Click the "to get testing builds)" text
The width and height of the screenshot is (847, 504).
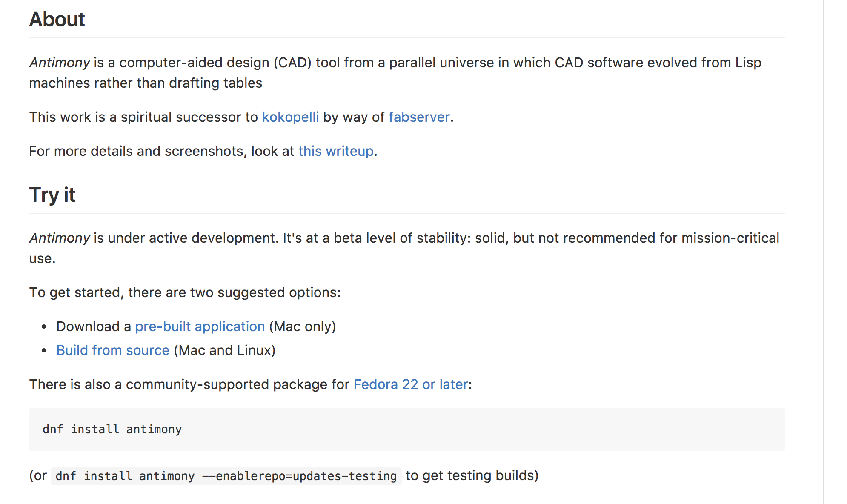(x=472, y=475)
